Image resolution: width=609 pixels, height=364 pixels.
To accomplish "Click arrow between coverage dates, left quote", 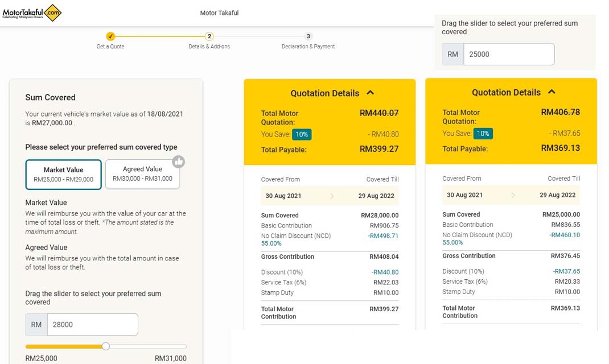I will click(x=333, y=196).
